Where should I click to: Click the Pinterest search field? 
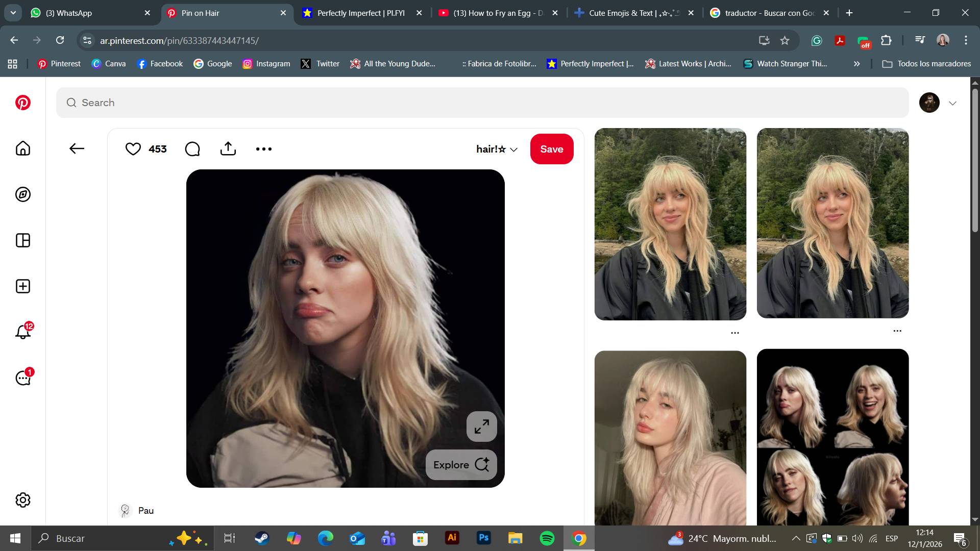pyautogui.click(x=482, y=103)
